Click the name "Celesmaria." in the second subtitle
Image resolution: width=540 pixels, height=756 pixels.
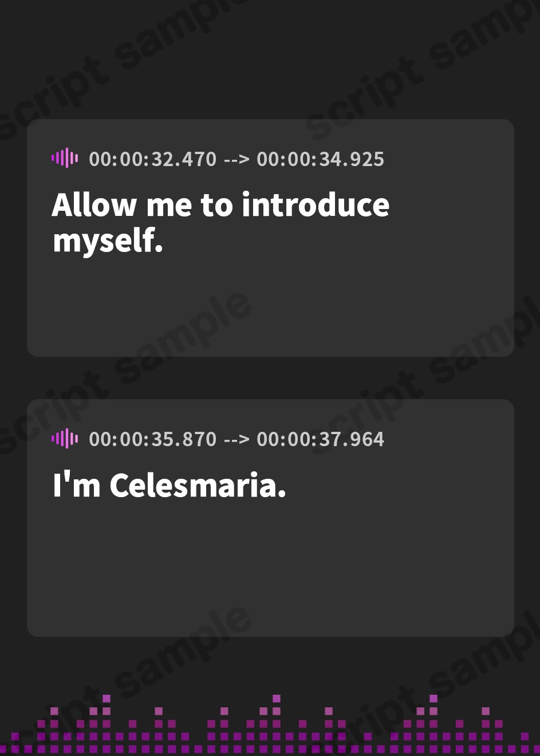(x=198, y=486)
